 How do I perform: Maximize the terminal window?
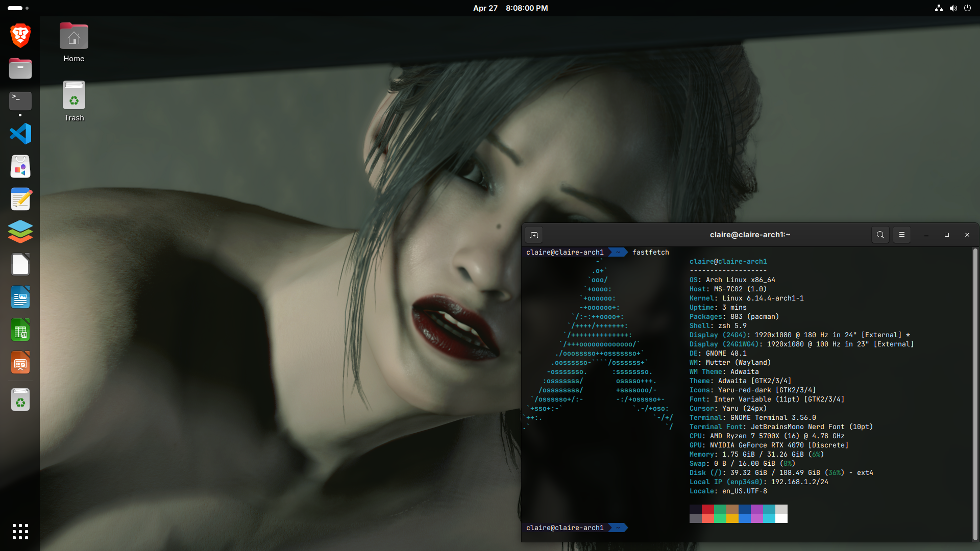click(947, 235)
